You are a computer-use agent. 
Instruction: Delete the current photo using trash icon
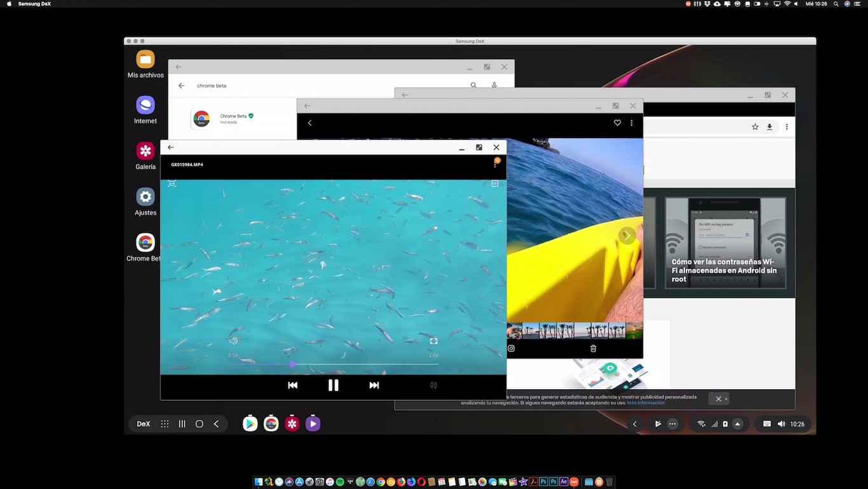click(x=592, y=348)
